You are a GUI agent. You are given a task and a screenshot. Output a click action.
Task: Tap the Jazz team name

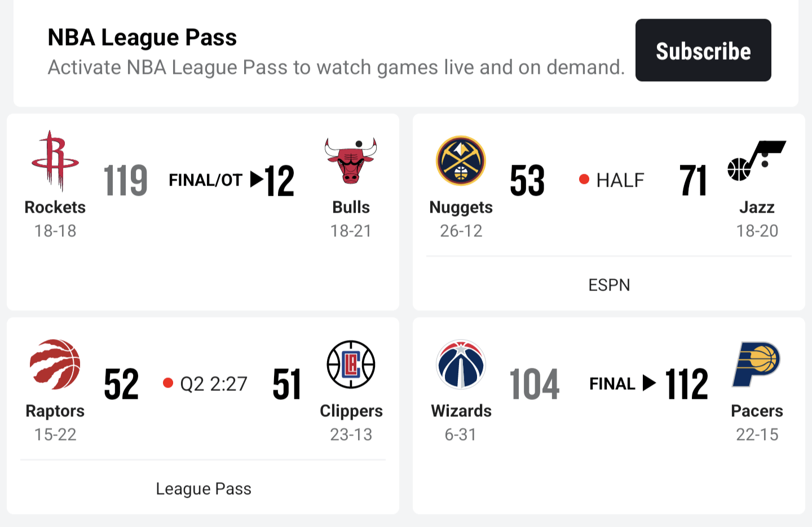coord(757,207)
